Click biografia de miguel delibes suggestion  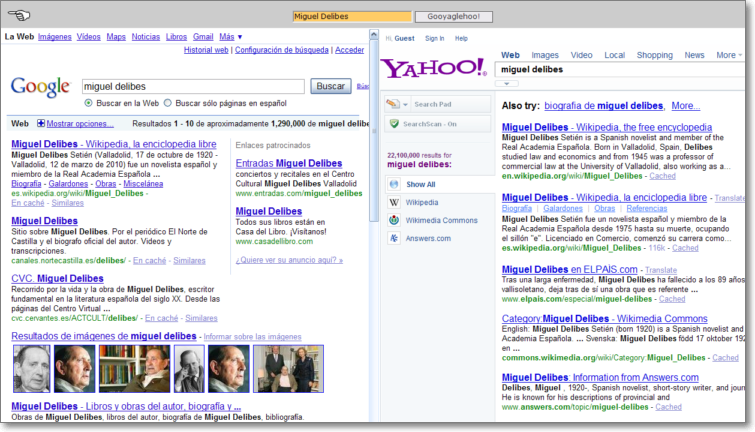click(604, 105)
